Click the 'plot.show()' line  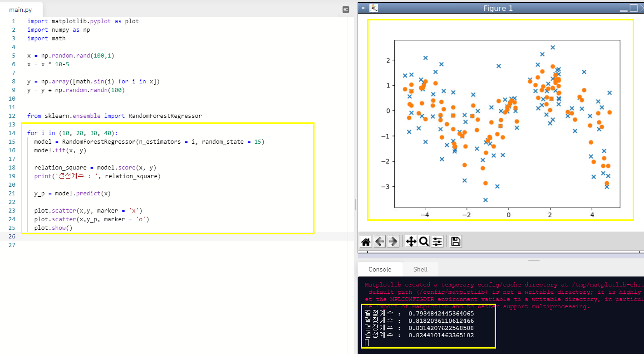[x=53, y=228]
